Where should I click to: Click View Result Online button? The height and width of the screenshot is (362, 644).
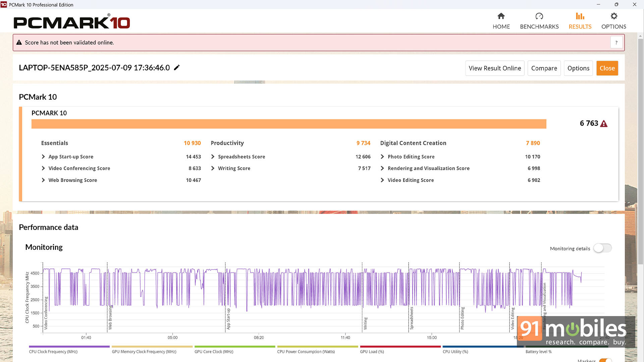(494, 68)
